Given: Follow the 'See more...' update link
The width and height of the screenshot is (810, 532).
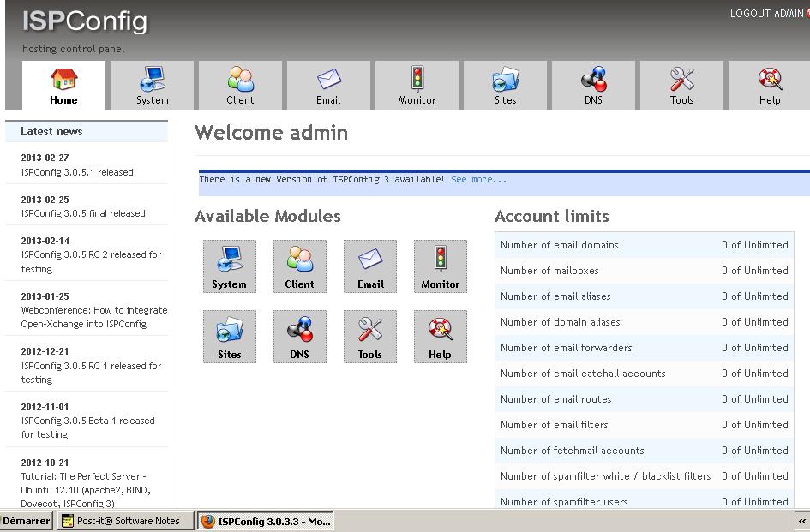Looking at the screenshot, I should (x=478, y=179).
